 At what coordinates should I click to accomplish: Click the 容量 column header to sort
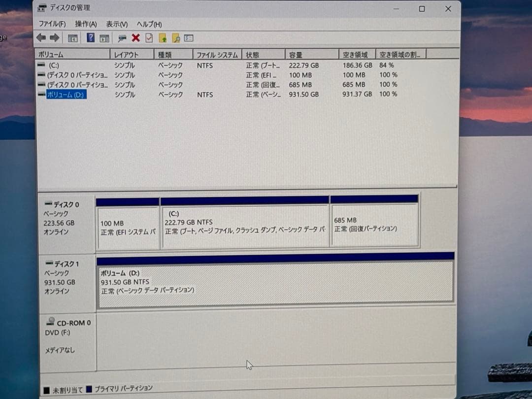coord(312,55)
